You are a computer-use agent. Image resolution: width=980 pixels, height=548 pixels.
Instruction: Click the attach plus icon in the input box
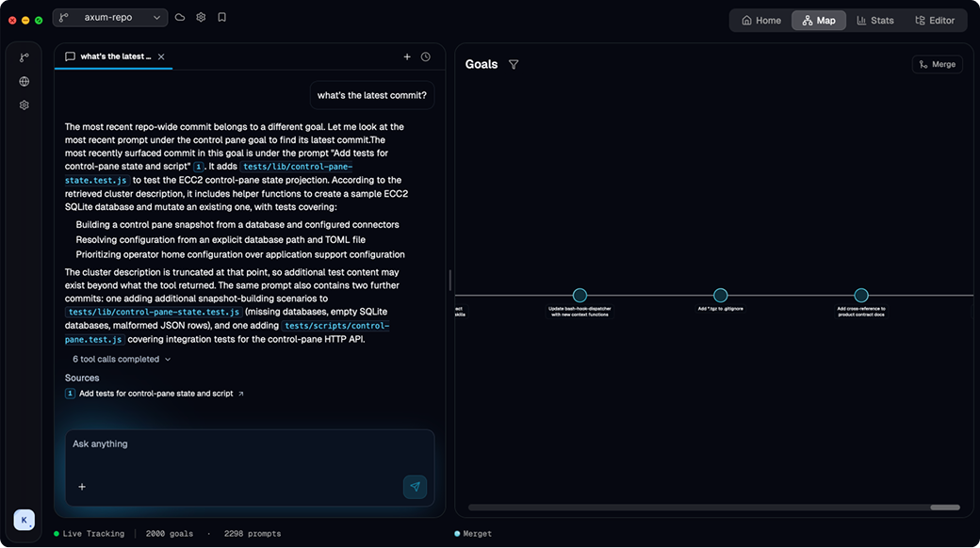pyautogui.click(x=82, y=487)
